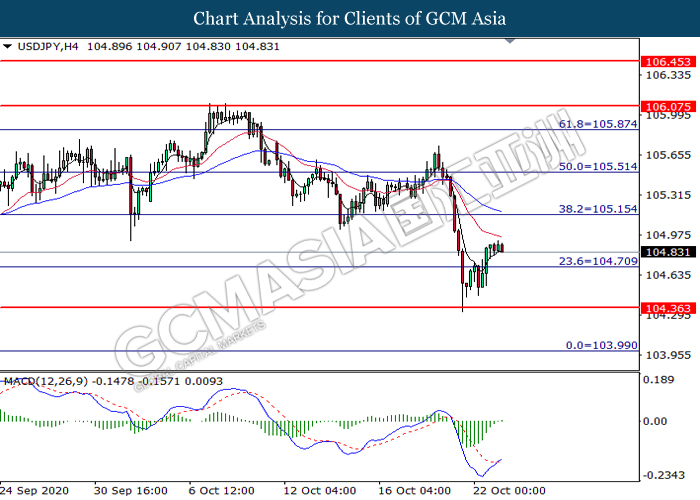Select the USDJPY,H4 chart title text

point(48,46)
